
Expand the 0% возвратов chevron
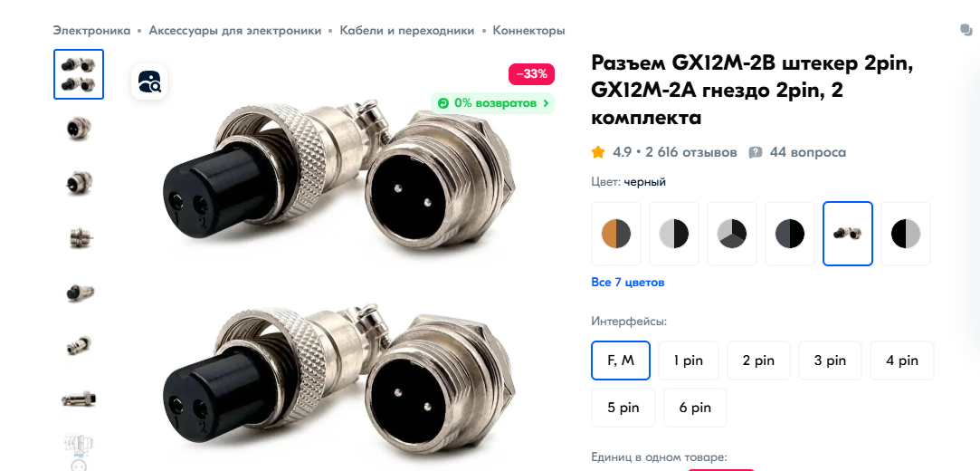[547, 103]
